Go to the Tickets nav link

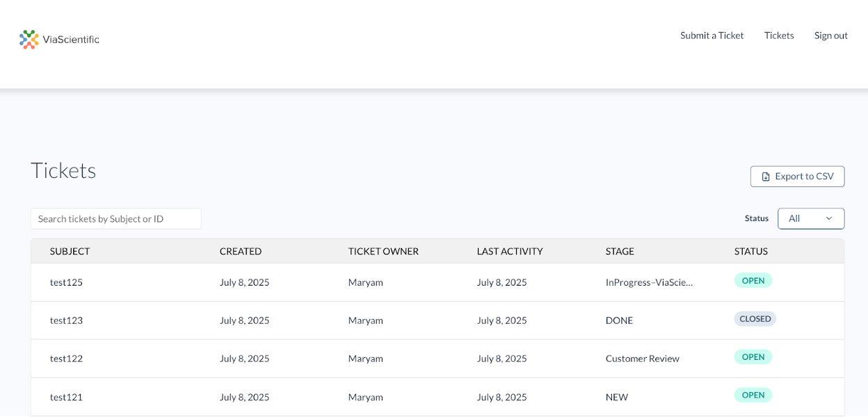[779, 35]
